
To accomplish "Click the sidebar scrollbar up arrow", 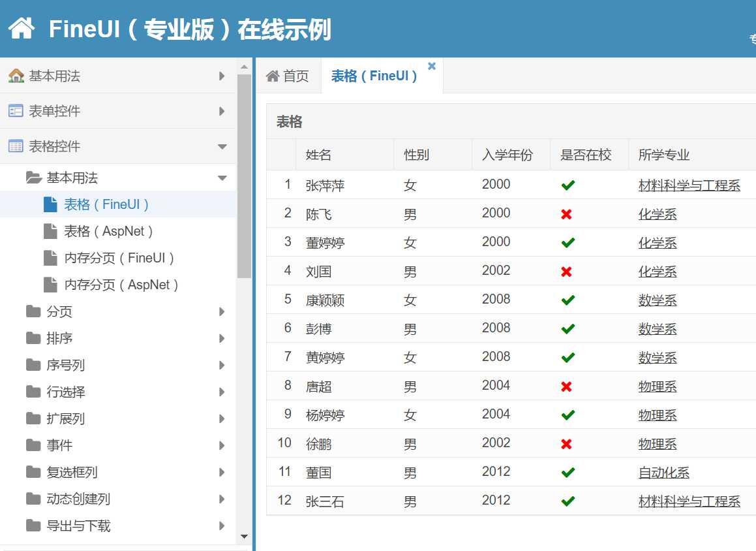I will tap(244, 67).
